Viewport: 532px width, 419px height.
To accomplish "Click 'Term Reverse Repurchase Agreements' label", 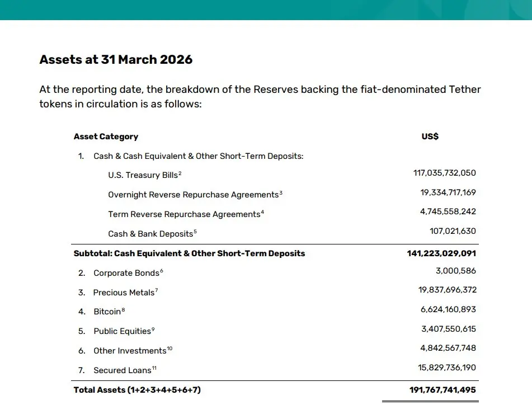I will tap(184, 214).
